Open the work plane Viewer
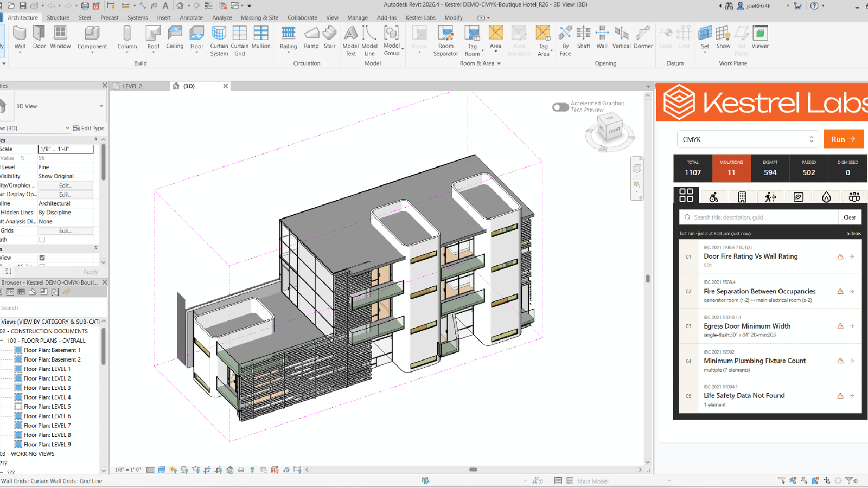The image size is (868, 488). point(760,38)
